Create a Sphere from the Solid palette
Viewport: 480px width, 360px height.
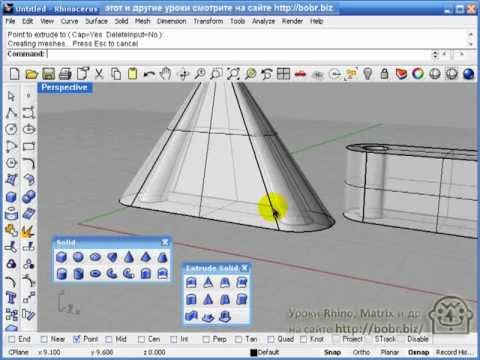(x=78, y=257)
